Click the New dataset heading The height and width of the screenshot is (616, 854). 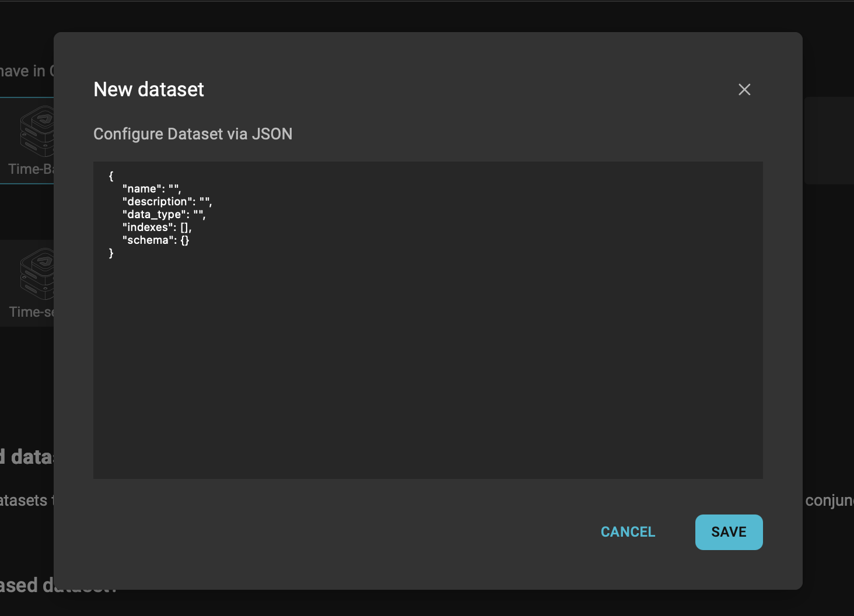click(149, 89)
